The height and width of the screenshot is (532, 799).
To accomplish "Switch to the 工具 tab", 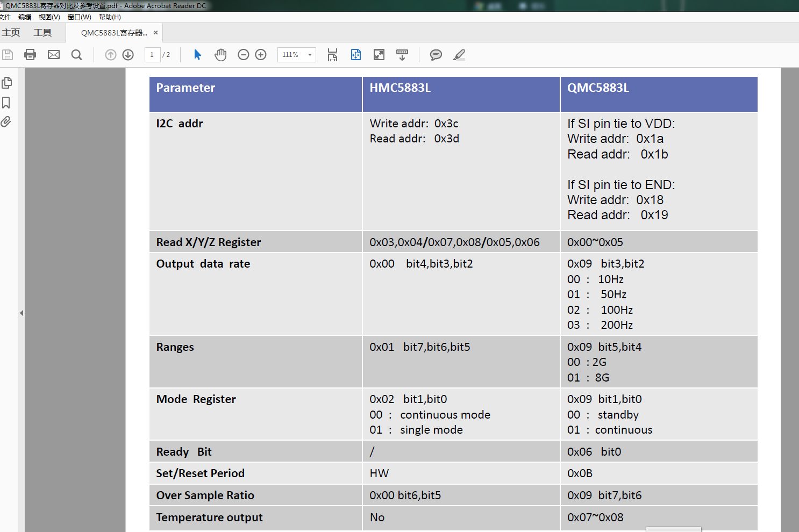I will [42, 33].
